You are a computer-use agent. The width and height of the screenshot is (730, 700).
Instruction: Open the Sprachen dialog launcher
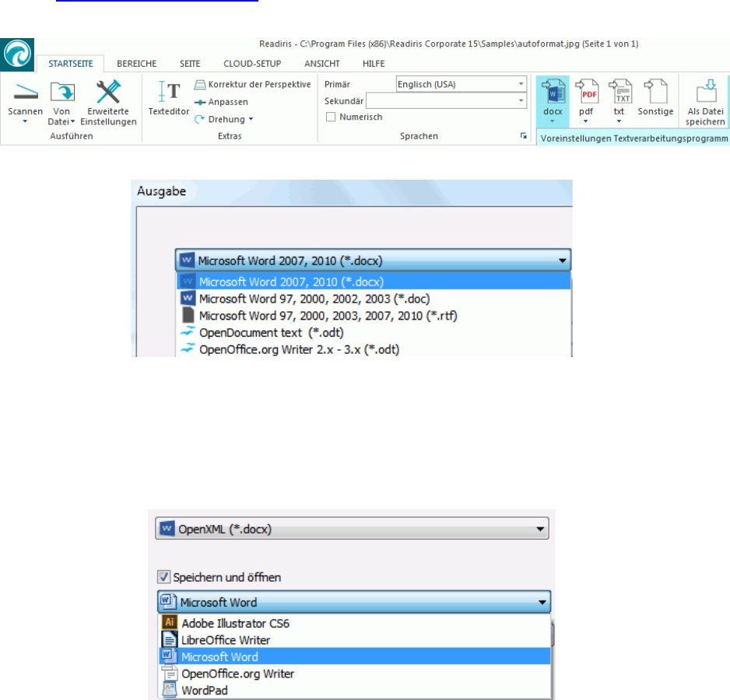[523, 136]
